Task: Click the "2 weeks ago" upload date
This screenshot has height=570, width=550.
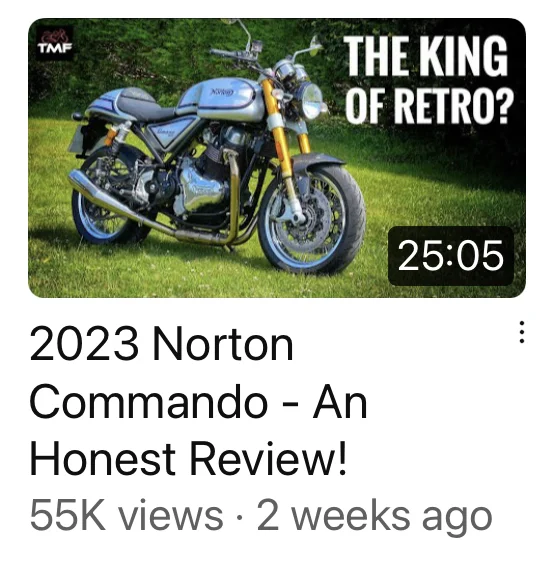Action: tap(374, 517)
